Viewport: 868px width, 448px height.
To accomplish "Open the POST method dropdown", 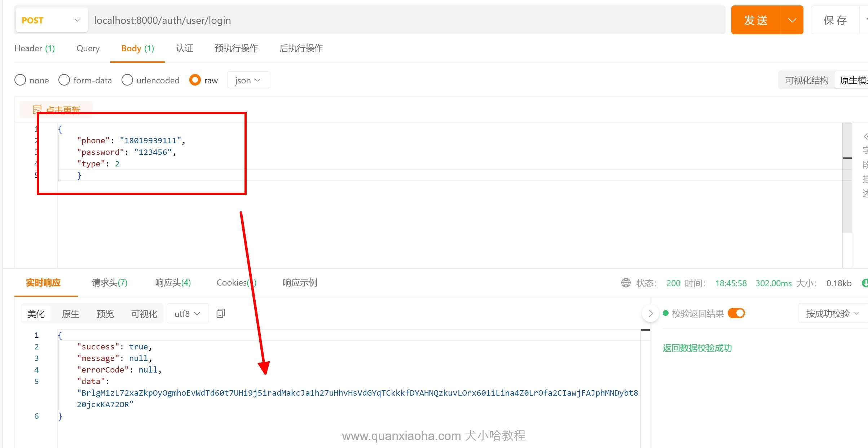I will (51, 20).
